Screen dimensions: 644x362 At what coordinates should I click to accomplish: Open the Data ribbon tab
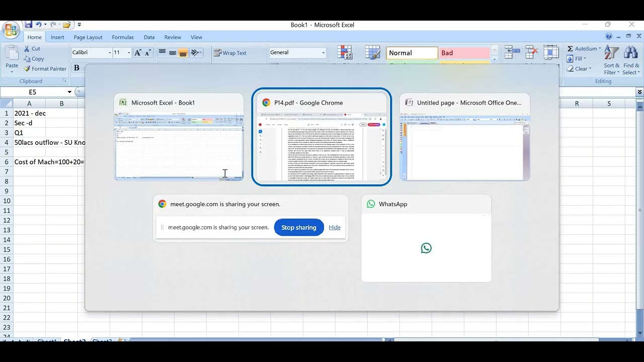149,37
